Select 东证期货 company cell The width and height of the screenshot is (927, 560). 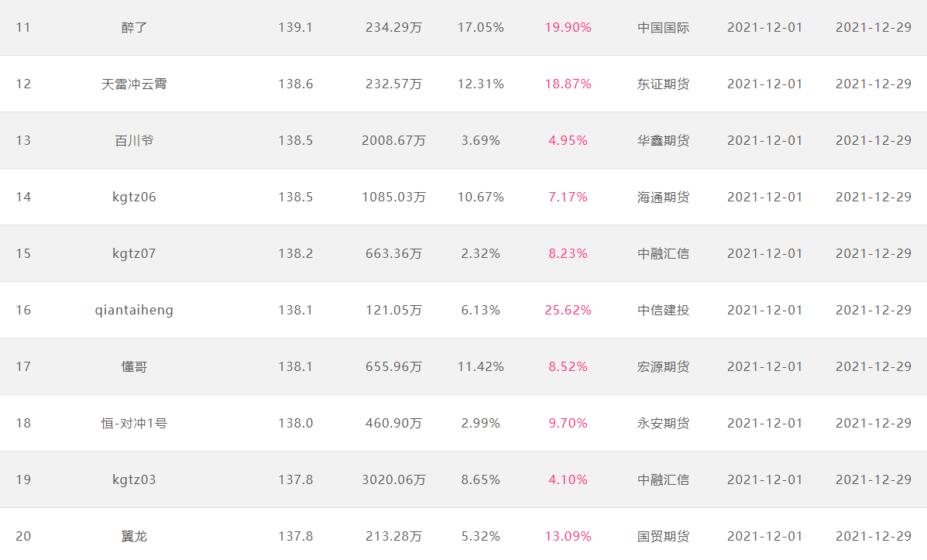[664, 84]
